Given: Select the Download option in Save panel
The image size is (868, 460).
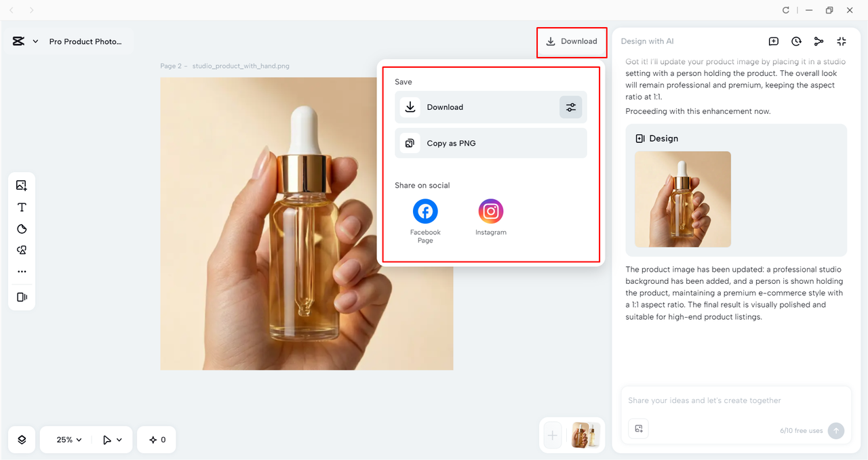Looking at the screenshot, I should pos(490,107).
